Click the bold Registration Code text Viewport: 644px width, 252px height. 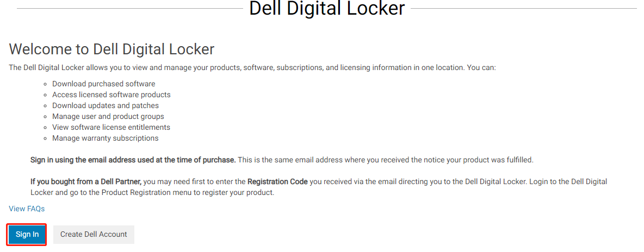[277, 181]
